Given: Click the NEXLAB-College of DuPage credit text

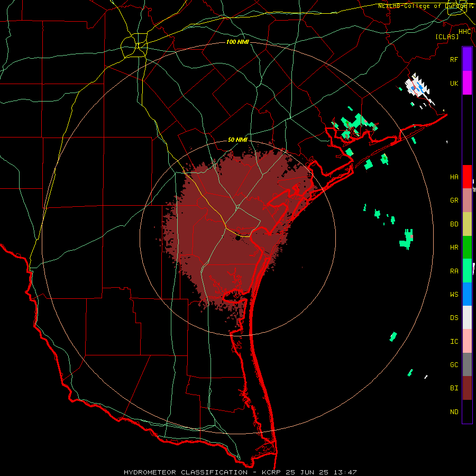Looking at the screenshot, I should pyautogui.click(x=423, y=6).
